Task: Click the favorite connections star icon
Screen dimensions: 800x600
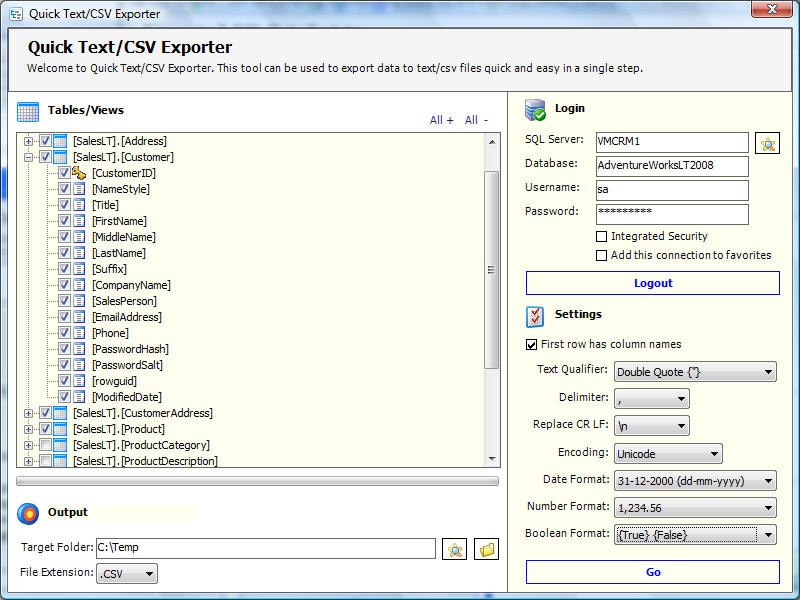Action: coord(767,143)
